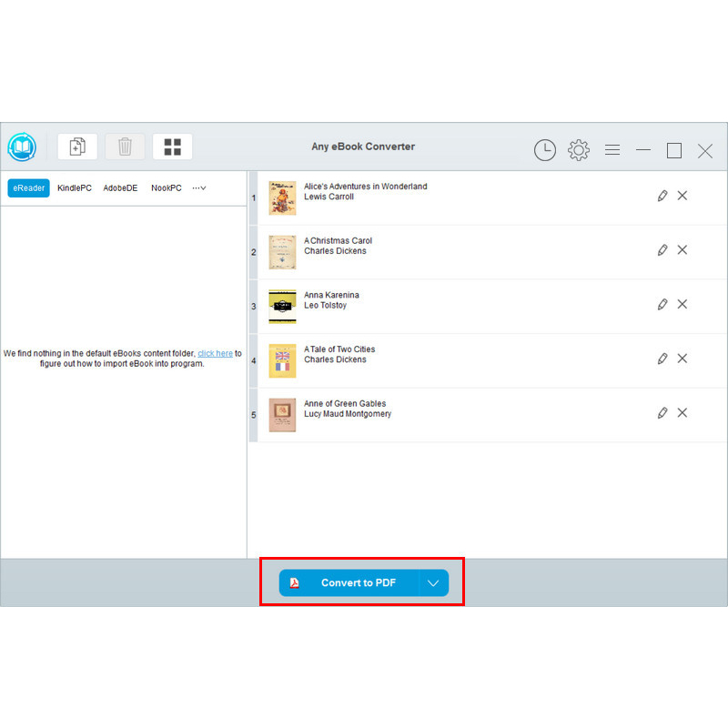This screenshot has height=728, width=728.
Task: Select the 'A Tale of Two Cities' title text
Action: pos(339,349)
